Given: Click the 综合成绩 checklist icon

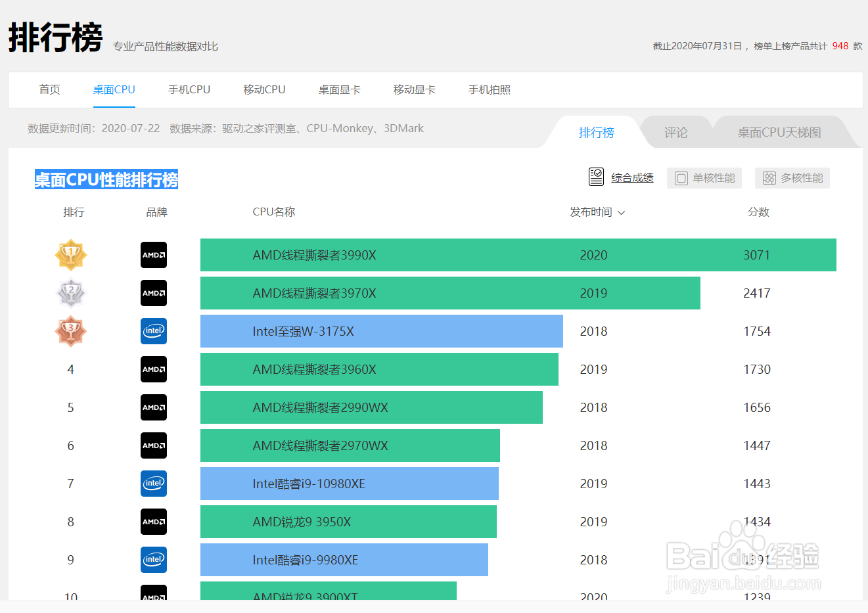Looking at the screenshot, I should pos(596,177).
